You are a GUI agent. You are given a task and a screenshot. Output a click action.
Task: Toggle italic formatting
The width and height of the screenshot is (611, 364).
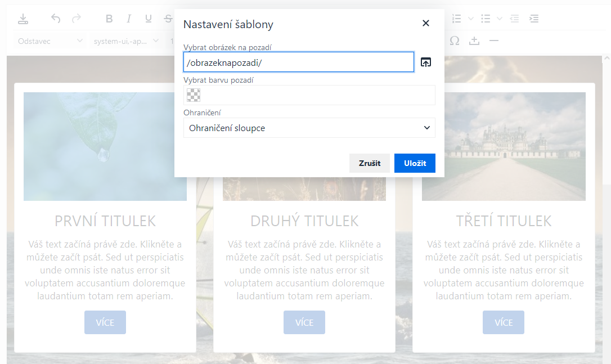129,19
